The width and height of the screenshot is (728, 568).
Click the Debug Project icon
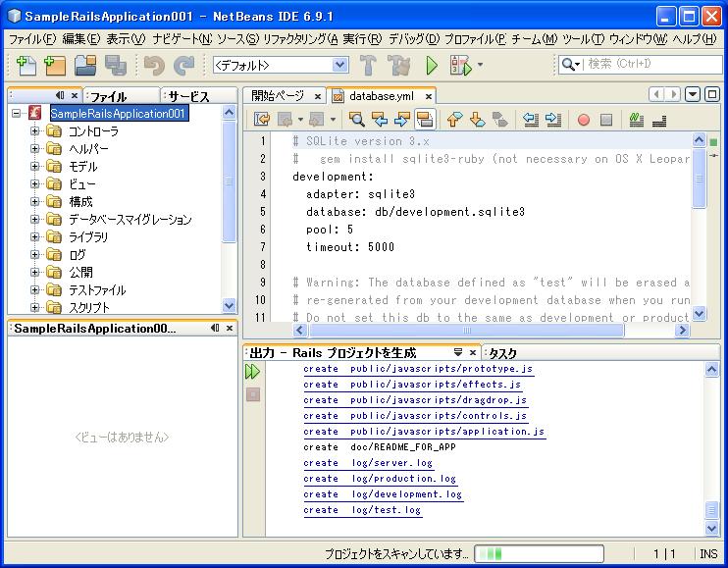point(460,66)
